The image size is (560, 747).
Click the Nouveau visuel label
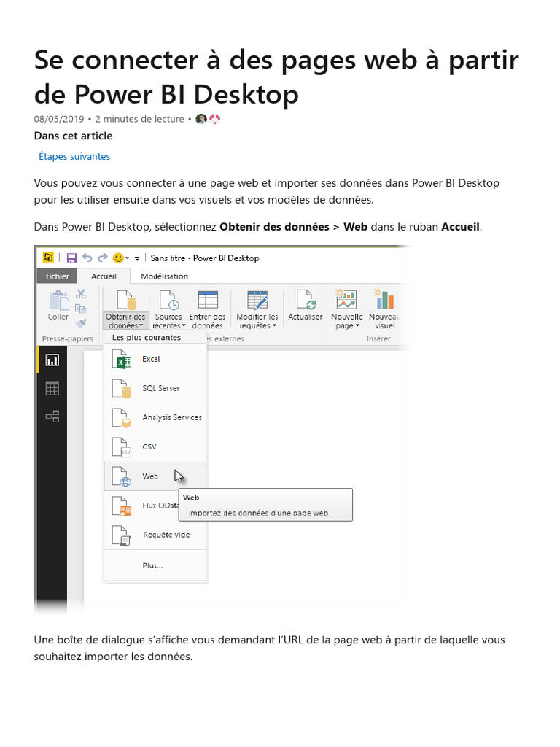(384, 321)
